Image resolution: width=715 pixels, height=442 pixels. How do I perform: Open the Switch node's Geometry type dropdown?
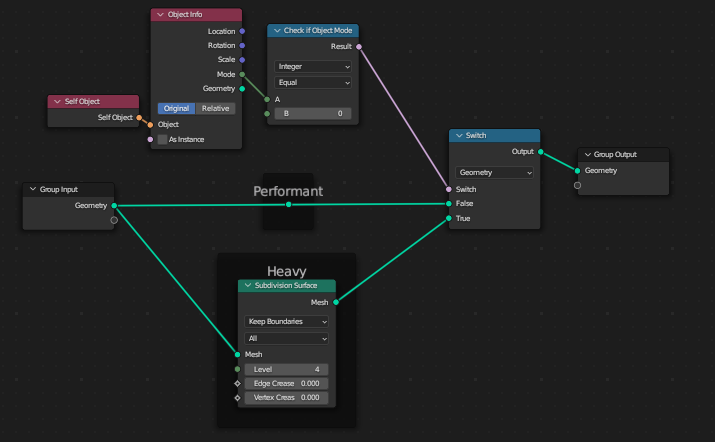pyautogui.click(x=495, y=172)
